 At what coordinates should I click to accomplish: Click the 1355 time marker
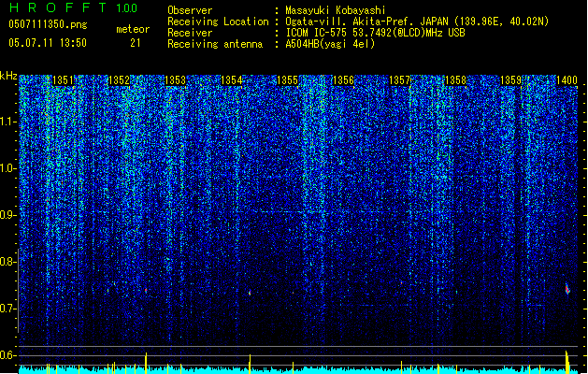click(x=287, y=80)
